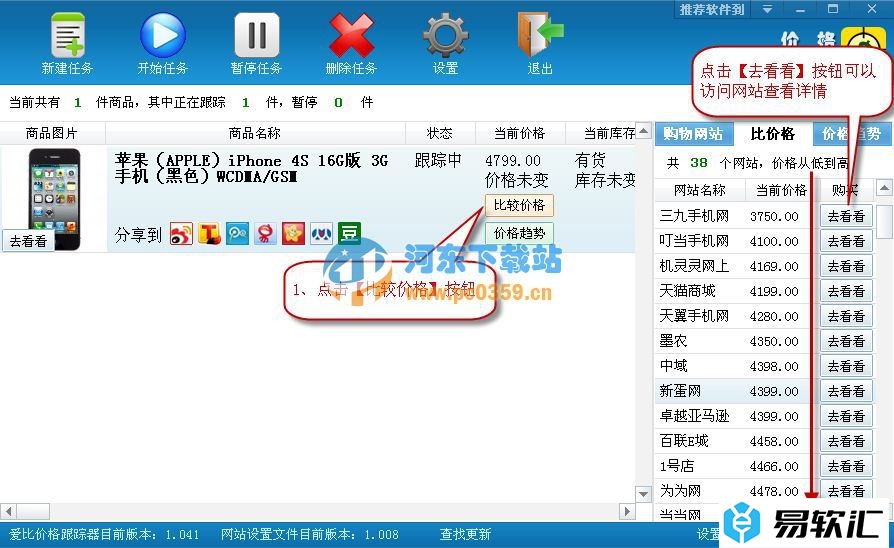Viewport: 894px width, 548px height.
Task: Click the product list scroll up arrow
Action: click(x=643, y=131)
